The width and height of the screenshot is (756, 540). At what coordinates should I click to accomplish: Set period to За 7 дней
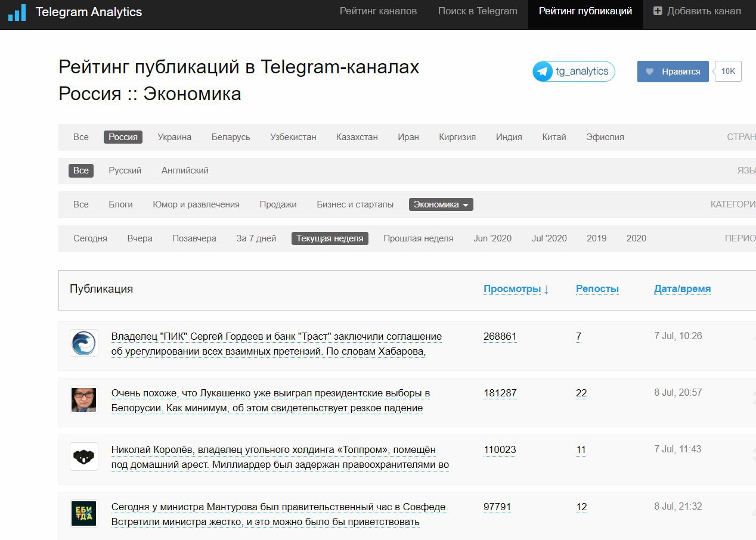pos(256,238)
